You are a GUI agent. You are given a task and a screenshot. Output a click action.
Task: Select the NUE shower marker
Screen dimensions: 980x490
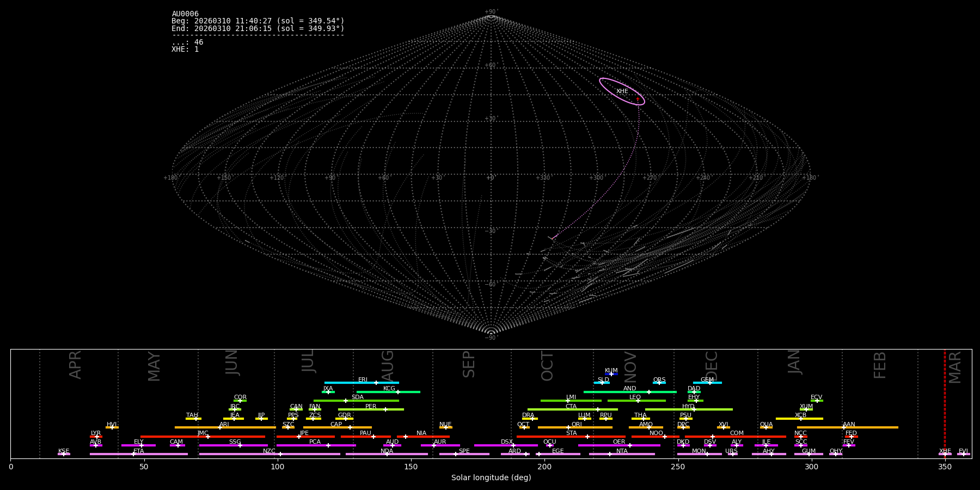pyautogui.click(x=445, y=427)
